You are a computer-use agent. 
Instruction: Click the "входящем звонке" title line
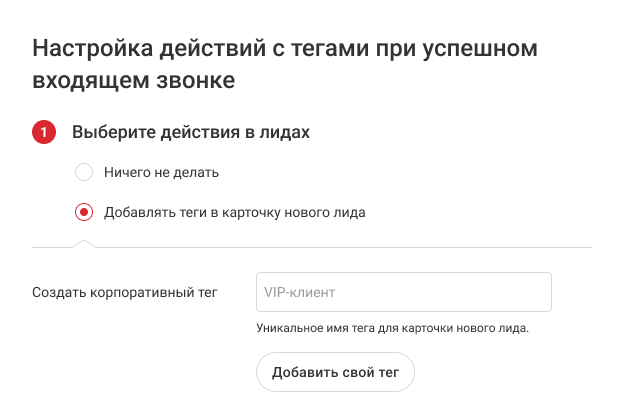pos(134,81)
